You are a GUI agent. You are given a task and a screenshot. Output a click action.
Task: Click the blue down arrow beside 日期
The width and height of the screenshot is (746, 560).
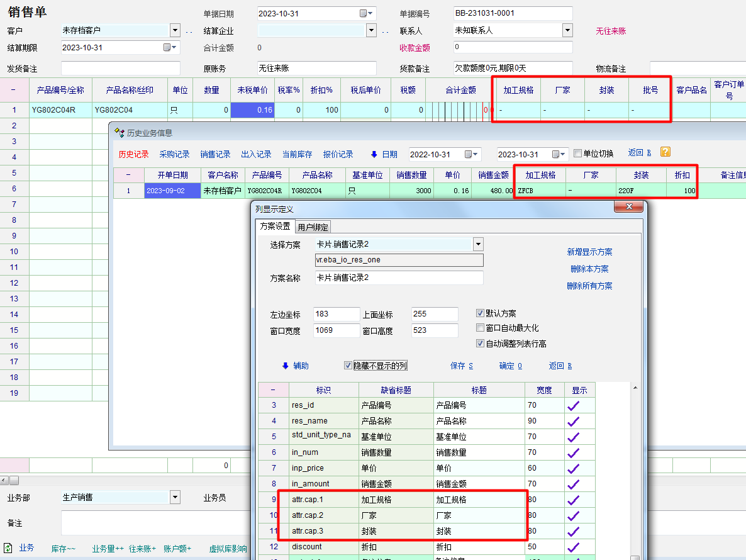click(x=374, y=154)
